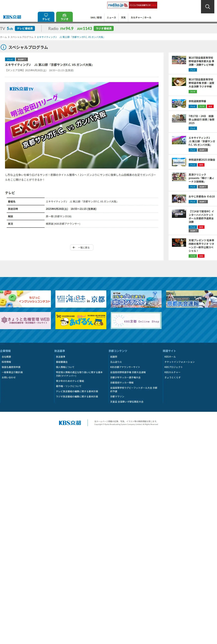Image resolution: width=217 pixels, height=644 pixels.
Task: Open KBS京都アナウンサーサイト footer link
Action: [125, 367]
